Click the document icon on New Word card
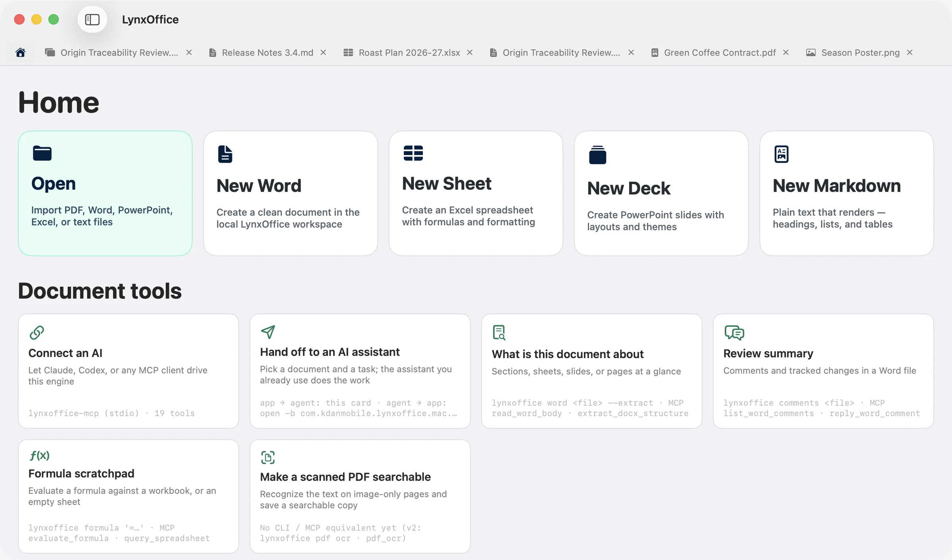This screenshot has height=560, width=952. (225, 154)
